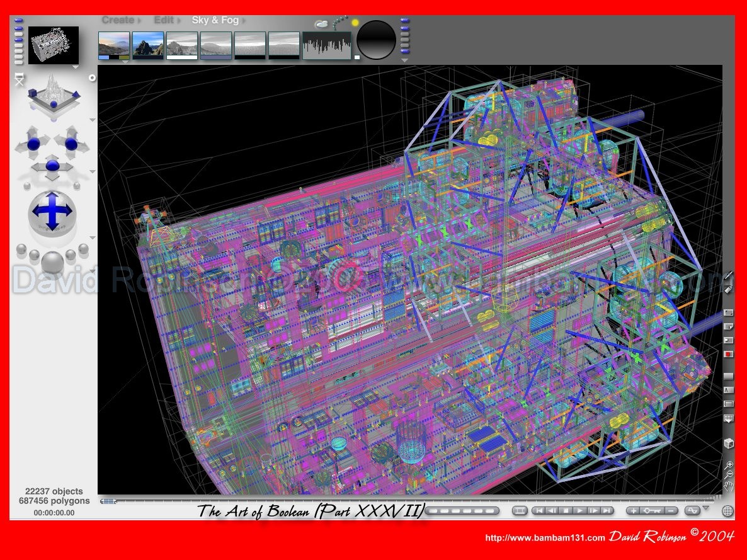Click the Nano Preview scene thumbnail

click(x=54, y=45)
